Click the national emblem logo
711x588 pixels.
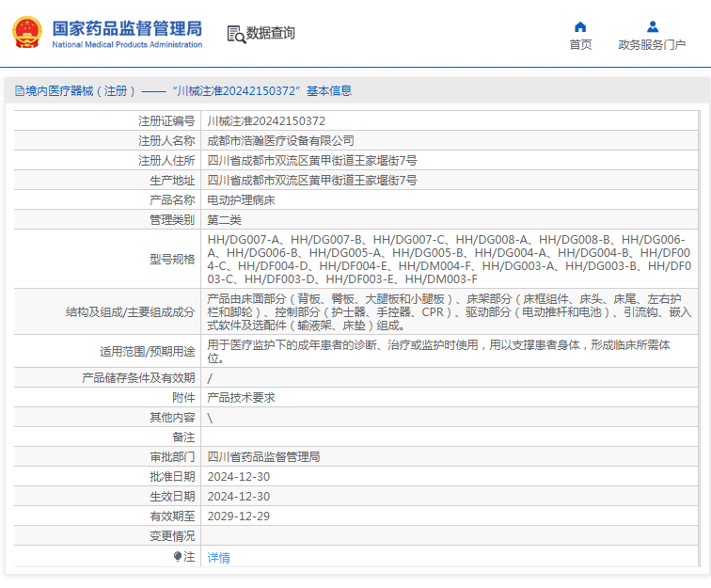(x=27, y=32)
